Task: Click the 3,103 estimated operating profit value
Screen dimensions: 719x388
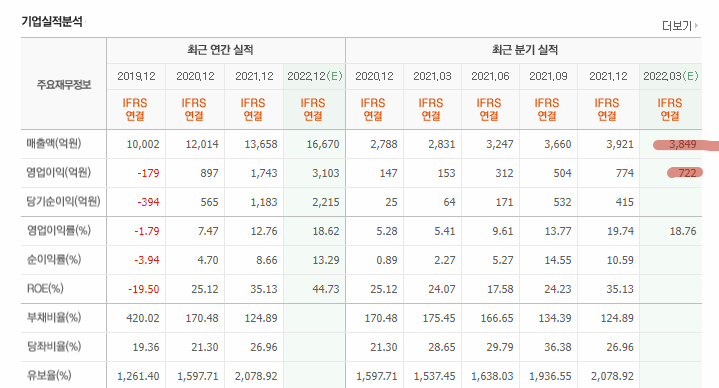Action: 326,173
